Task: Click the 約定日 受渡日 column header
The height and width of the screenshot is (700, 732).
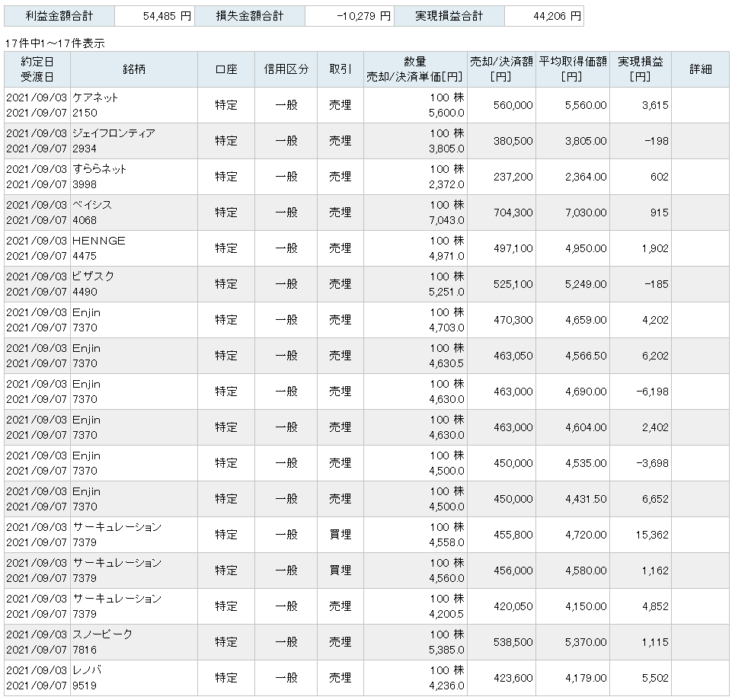Action: 37,69
